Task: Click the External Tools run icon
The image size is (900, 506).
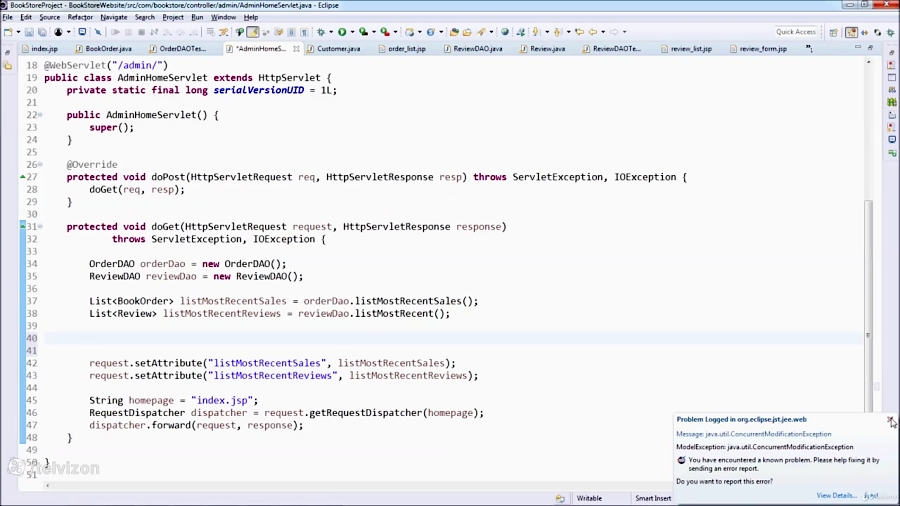Action: pyautogui.click(x=385, y=32)
